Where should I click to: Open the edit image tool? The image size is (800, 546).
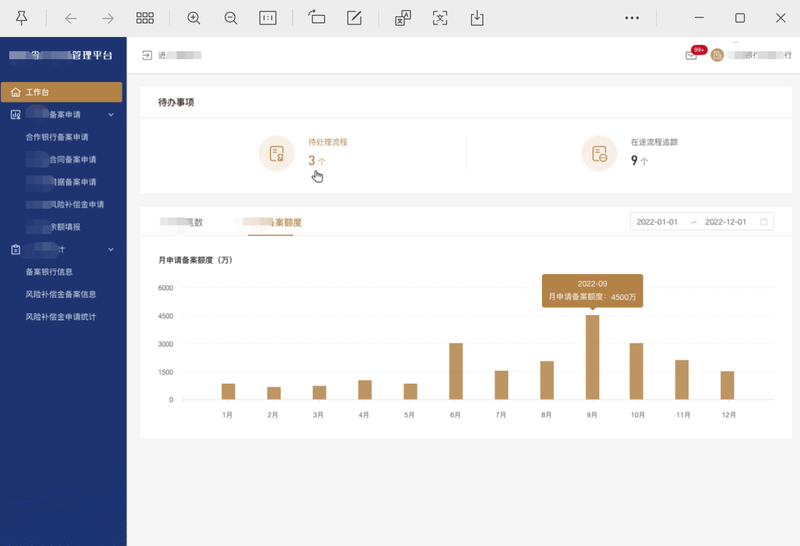[x=354, y=18]
